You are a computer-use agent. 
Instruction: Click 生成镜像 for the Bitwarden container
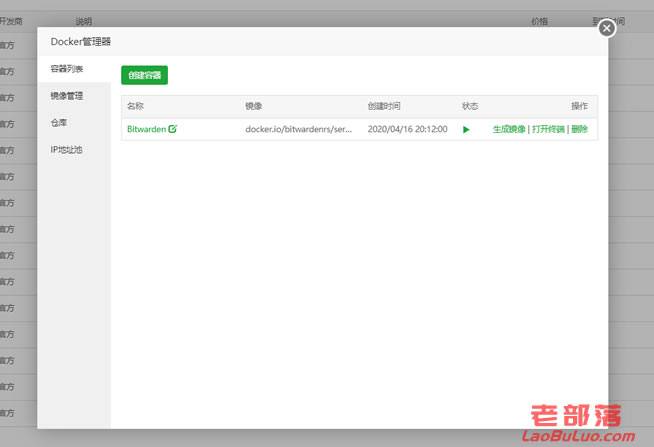pyautogui.click(x=508, y=129)
